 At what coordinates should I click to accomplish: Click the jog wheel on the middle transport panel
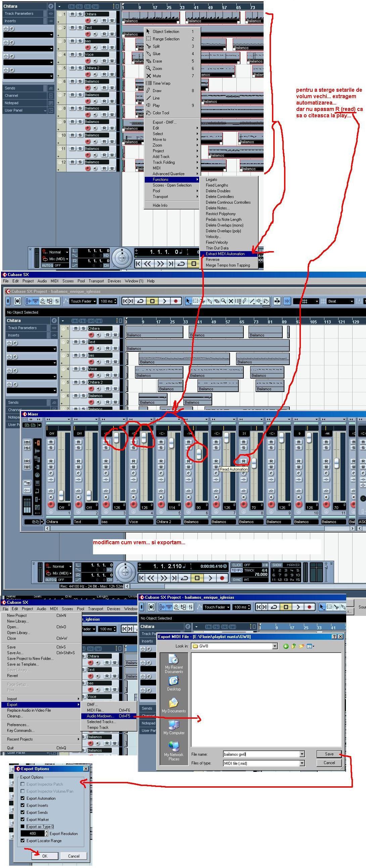click(125, 572)
